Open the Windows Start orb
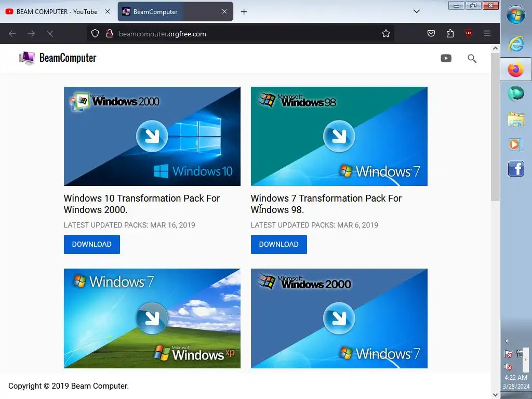Image resolution: width=532 pixels, height=399 pixels. coord(516,15)
